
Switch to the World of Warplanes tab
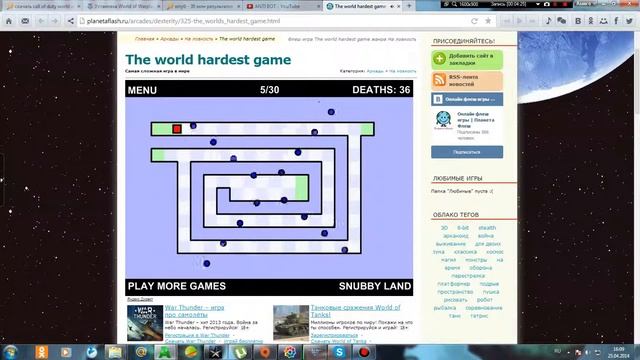click(x=123, y=6)
